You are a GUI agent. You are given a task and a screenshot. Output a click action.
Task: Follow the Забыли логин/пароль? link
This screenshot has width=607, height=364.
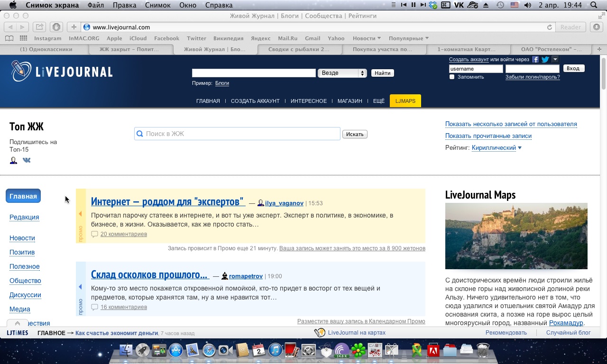tap(533, 77)
